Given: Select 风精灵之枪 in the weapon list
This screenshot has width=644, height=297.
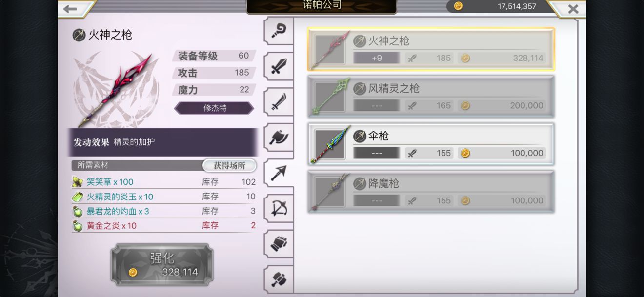Looking at the screenshot, I should point(431,97).
